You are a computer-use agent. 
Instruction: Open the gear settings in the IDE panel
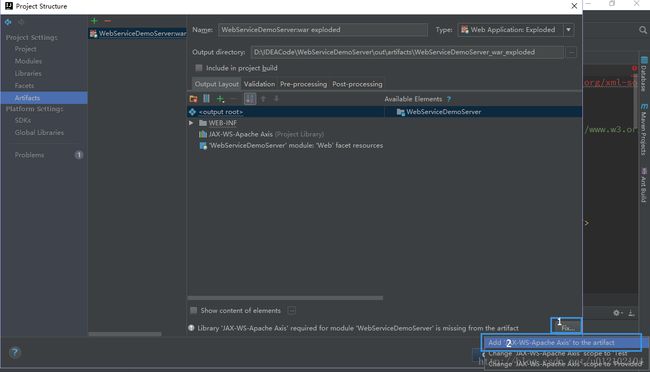tap(617, 313)
